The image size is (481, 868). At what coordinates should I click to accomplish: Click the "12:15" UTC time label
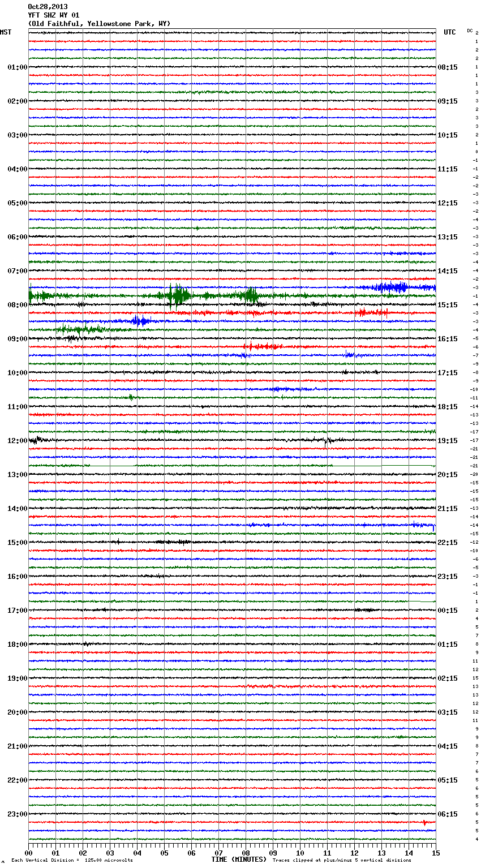pos(448,203)
